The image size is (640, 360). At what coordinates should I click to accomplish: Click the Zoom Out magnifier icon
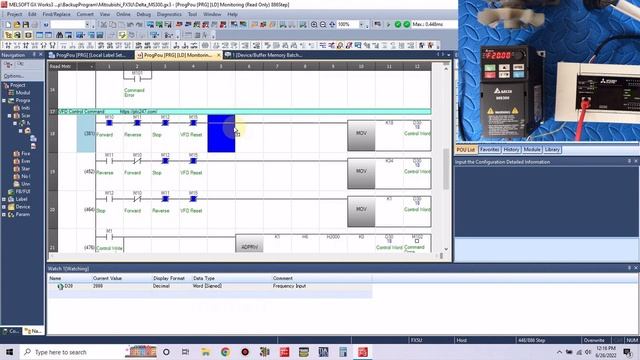[x=323, y=24]
